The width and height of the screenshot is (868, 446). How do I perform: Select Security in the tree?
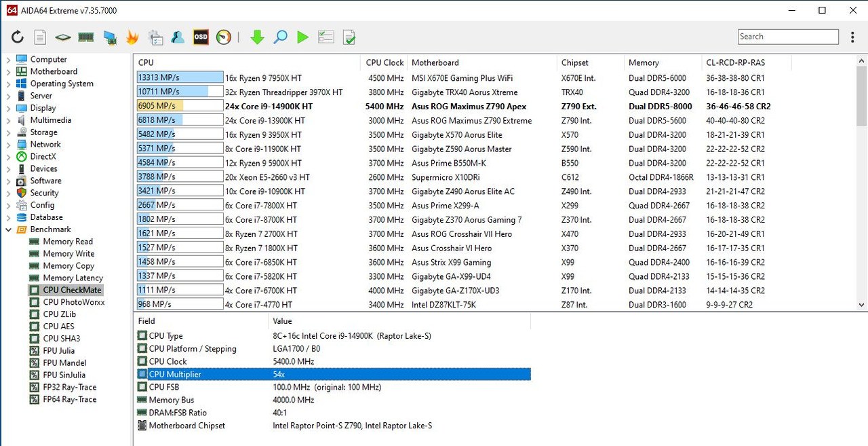(x=44, y=193)
